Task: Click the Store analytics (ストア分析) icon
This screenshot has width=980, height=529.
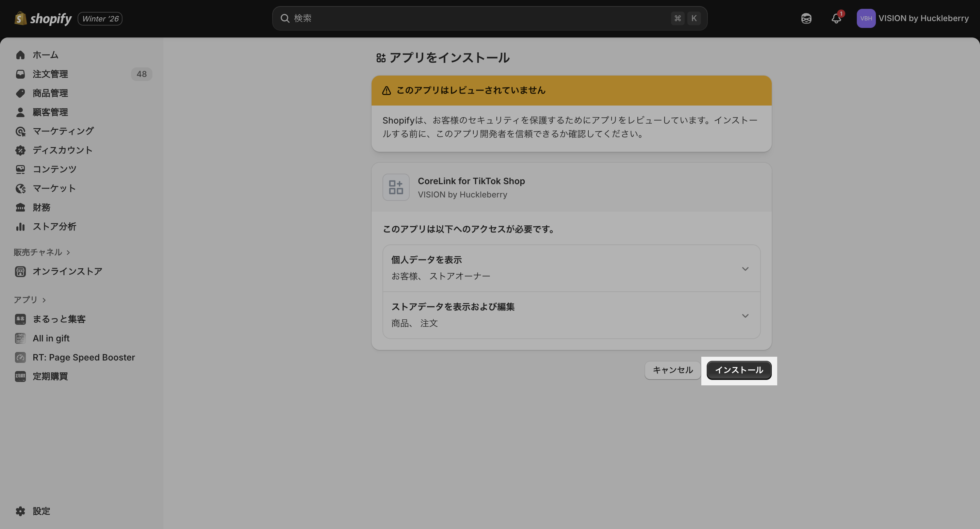Action: coord(20,227)
